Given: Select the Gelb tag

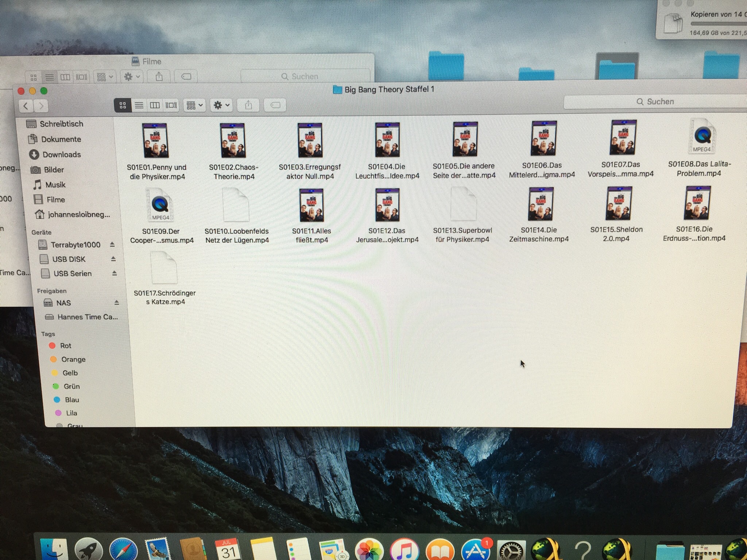Looking at the screenshot, I should tap(65, 373).
